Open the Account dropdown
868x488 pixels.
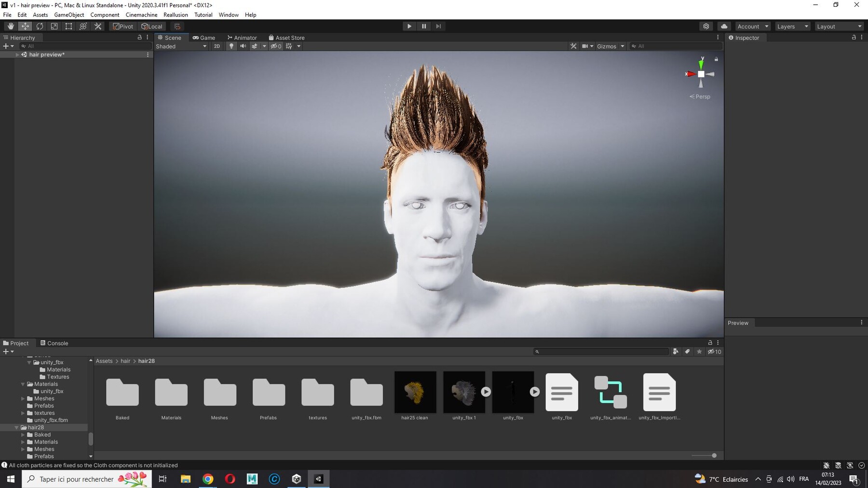(x=753, y=26)
